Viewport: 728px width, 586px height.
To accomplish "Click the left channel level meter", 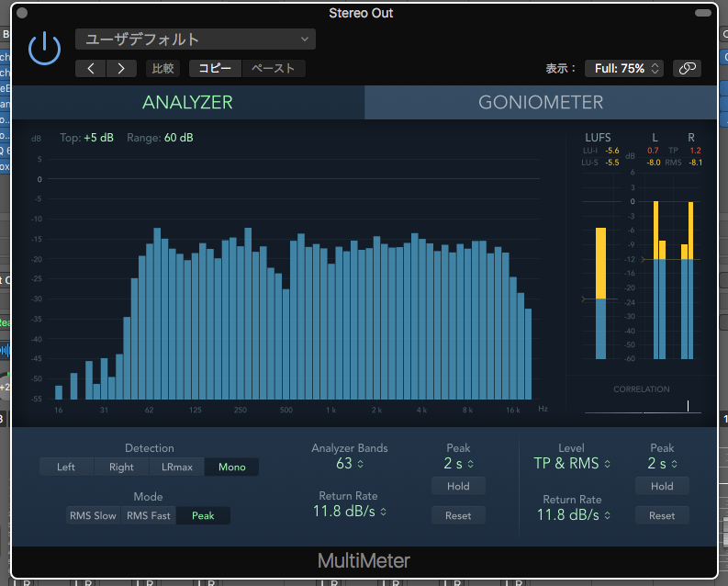I will (x=659, y=280).
